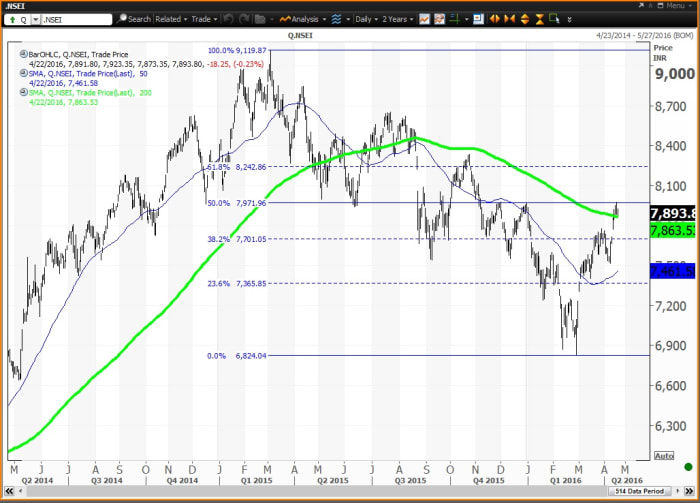Open the chart type dropdown arrow next to the wave icon
Screen dimensions: 700x503
coord(348,20)
